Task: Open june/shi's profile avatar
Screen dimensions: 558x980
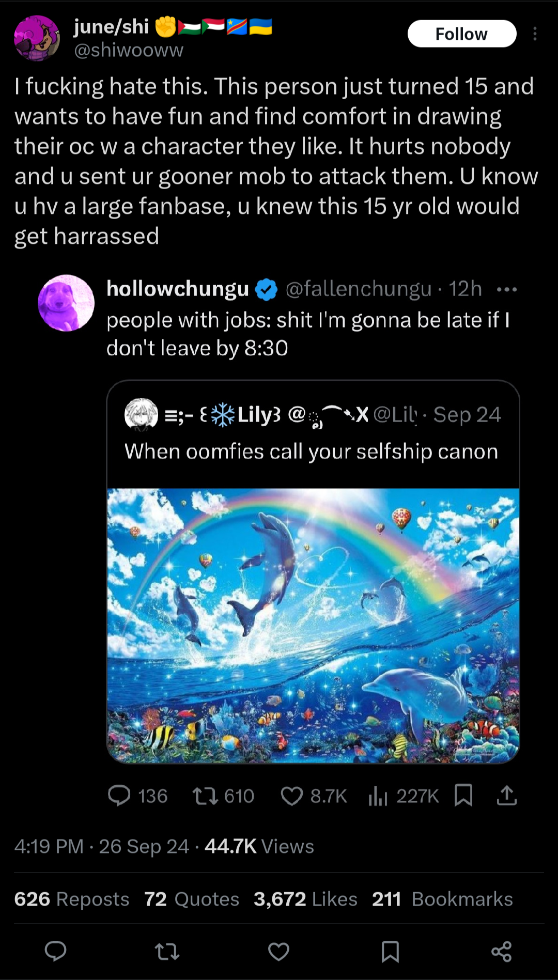Action: 37,38
